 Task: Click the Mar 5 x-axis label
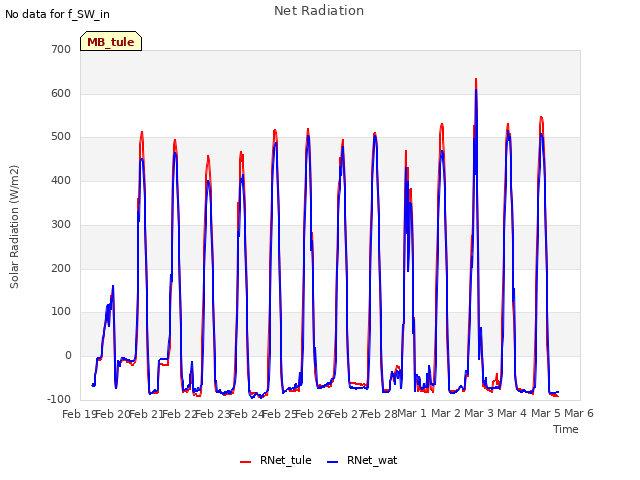546,414
